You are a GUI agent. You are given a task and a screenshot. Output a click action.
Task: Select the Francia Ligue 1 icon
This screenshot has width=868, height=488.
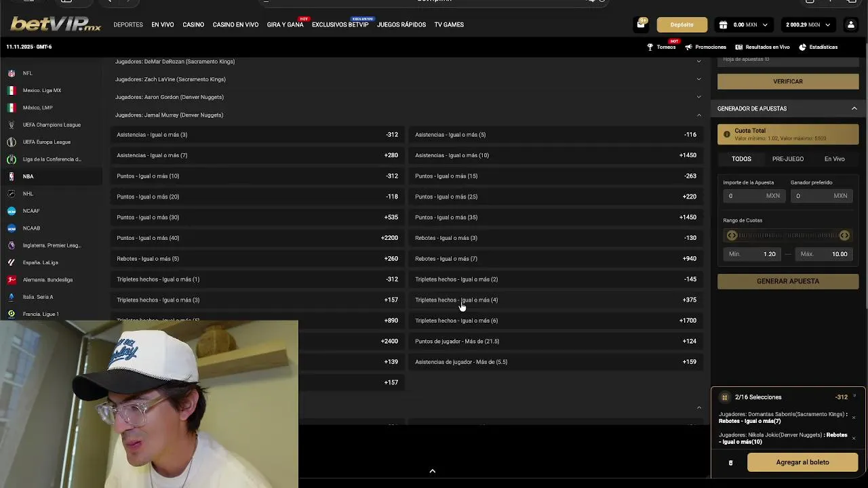12,314
